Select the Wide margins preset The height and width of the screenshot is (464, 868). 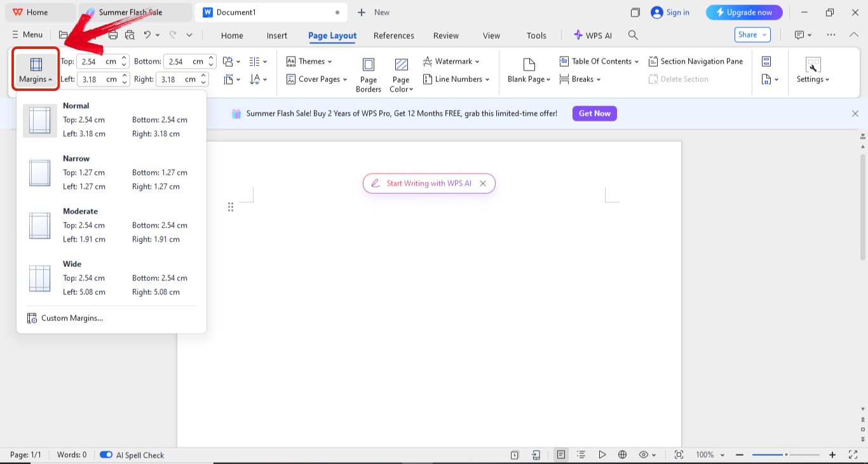(x=111, y=278)
